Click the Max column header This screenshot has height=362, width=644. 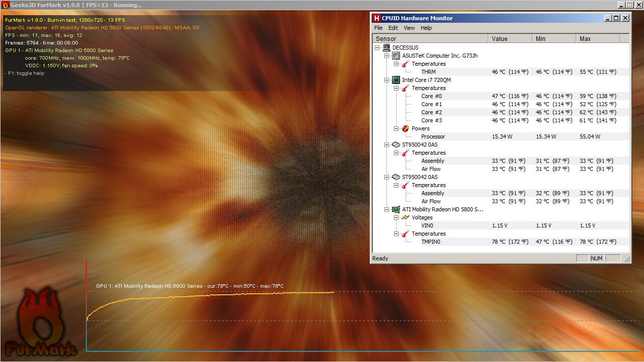point(598,38)
